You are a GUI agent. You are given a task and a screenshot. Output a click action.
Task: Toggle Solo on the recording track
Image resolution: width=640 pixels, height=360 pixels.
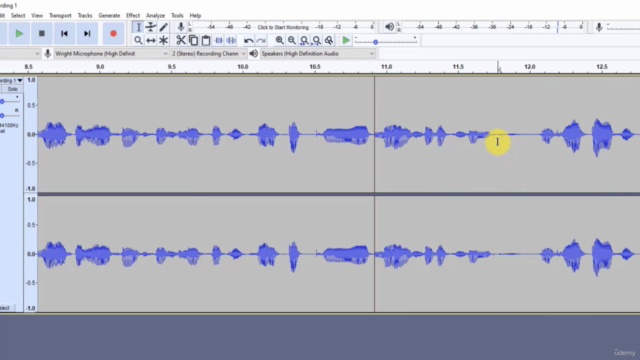[12, 89]
